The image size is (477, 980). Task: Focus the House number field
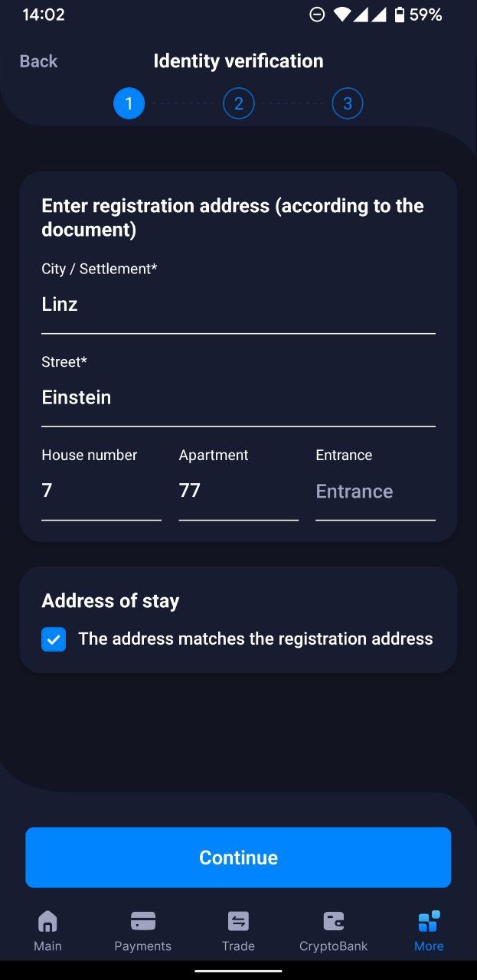[101, 491]
